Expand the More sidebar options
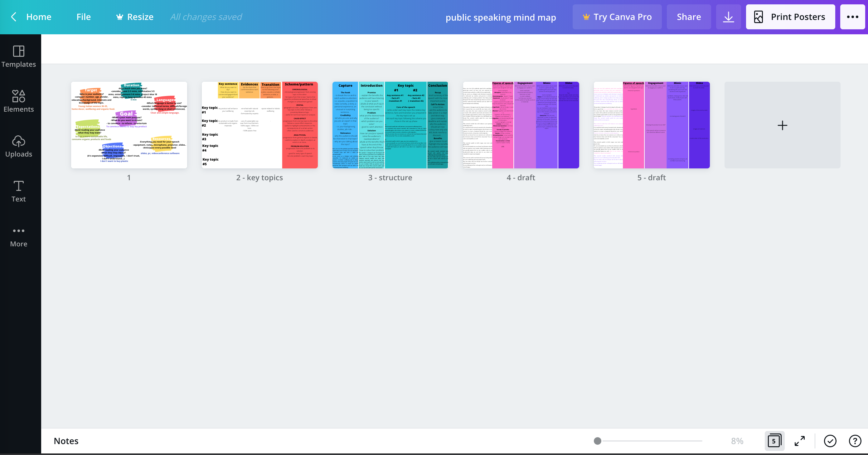The image size is (868, 455). point(18,236)
